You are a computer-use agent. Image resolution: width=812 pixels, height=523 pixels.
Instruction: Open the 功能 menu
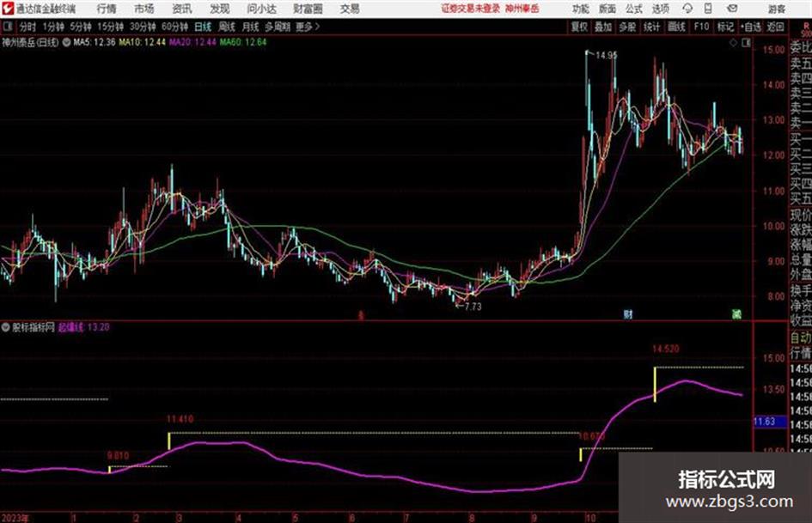point(581,9)
